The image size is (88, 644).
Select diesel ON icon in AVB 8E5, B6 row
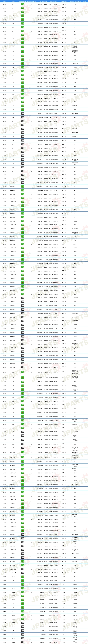point(23,302)
